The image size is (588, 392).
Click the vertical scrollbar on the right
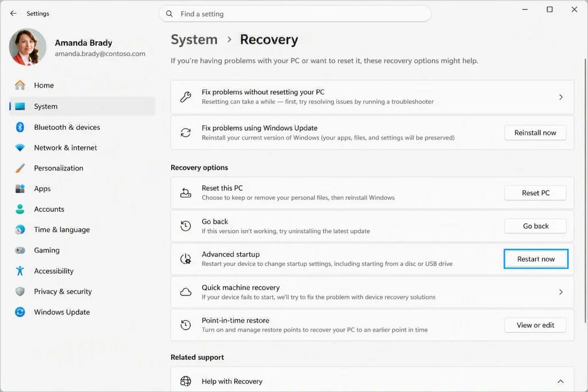pos(585,191)
